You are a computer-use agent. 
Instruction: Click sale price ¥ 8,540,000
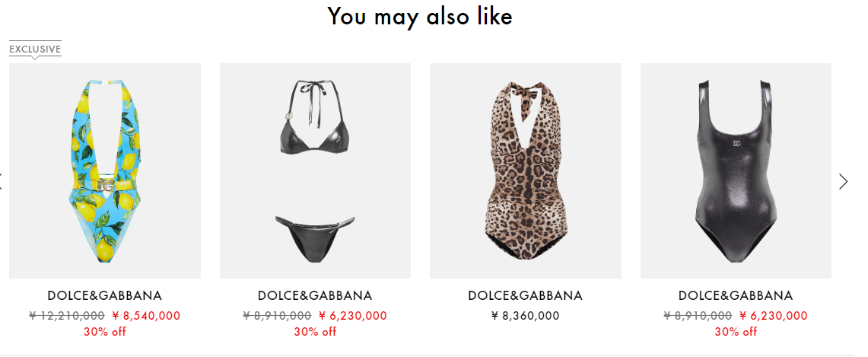click(146, 316)
